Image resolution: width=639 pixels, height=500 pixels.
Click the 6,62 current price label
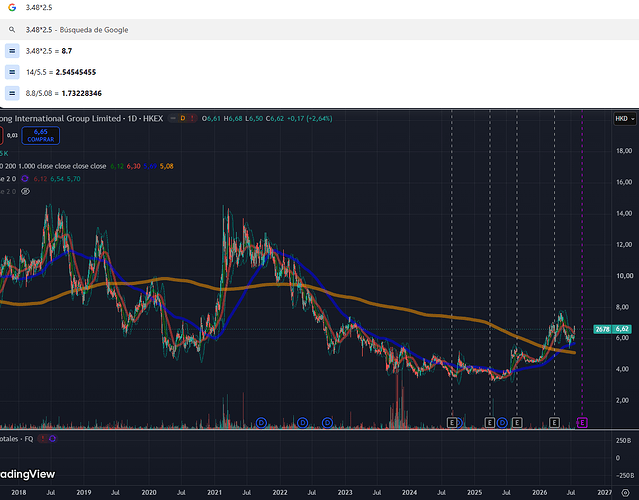[622, 329]
